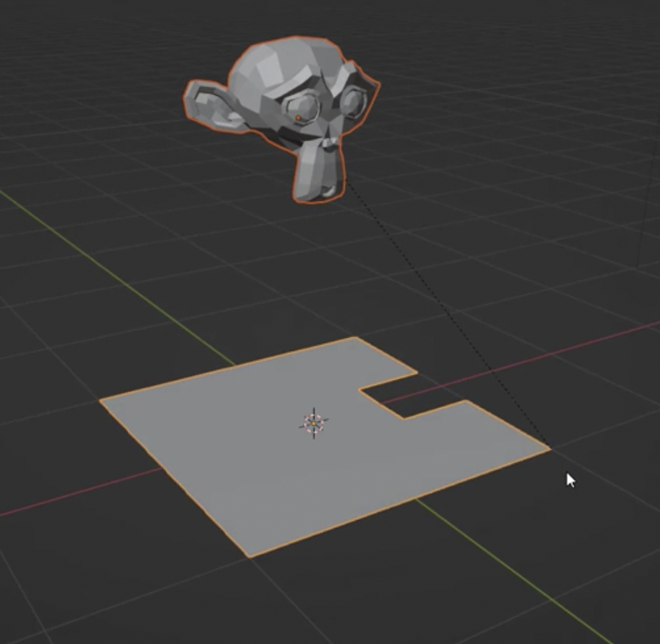Click the monkey's orange origin point
The width and height of the screenshot is (660, 644).
pos(298,118)
